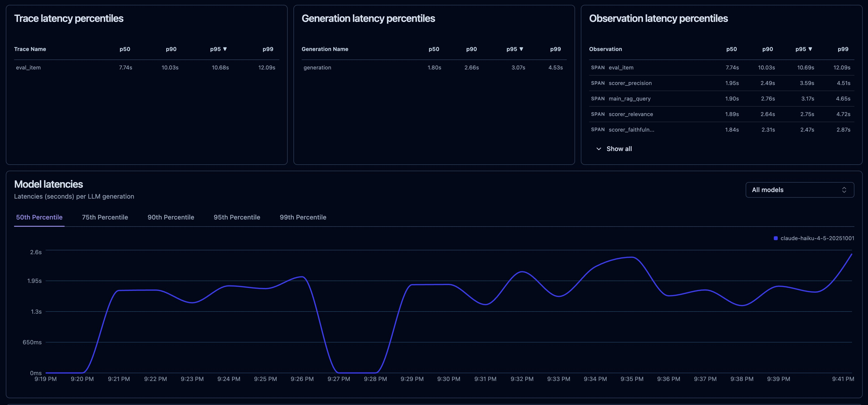The image size is (868, 405).
Task: Click the Observation column header
Action: tap(606, 49)
